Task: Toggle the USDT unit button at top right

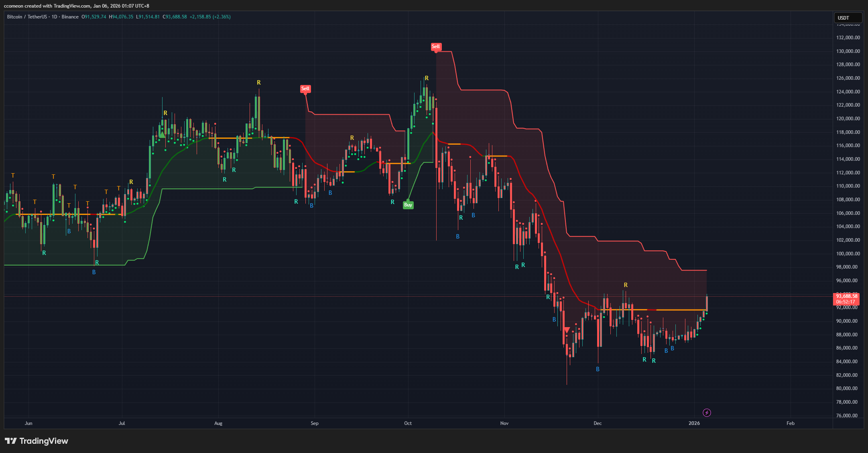Action: pyautogui.click(x=848, y=18)
